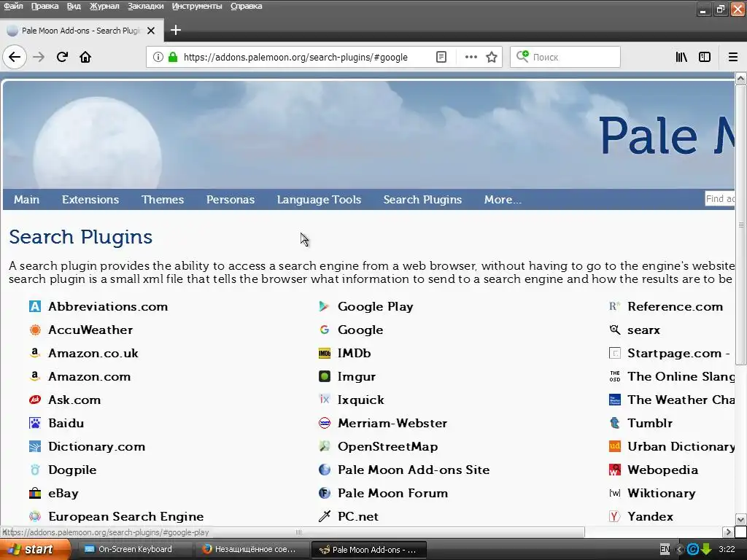Click the Merriam-Webster icon

pyautogui.click(x=325, y=423)
